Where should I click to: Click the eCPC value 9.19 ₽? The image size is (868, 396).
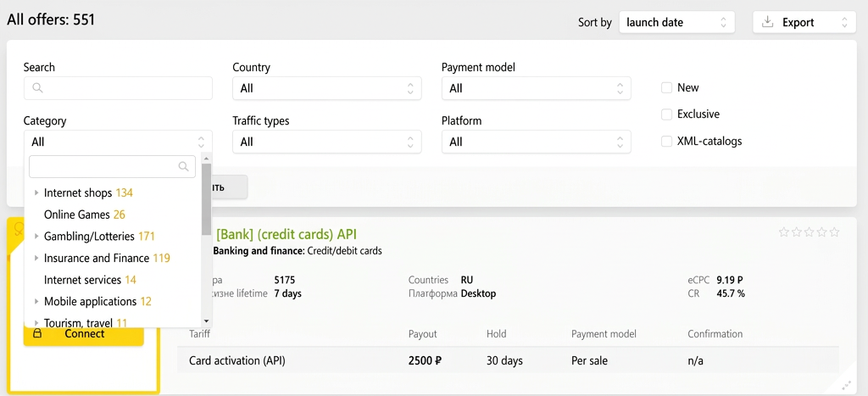pyautogui.click(x=730, y=280)
